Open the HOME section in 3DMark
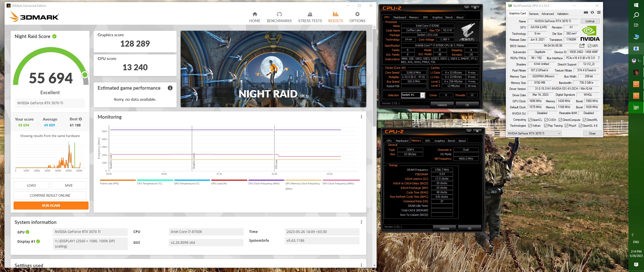This screenshot has height=272, width=644. coord(255,17)
